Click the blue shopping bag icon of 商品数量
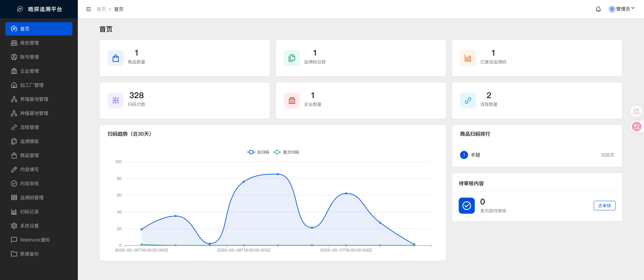The width and height of the screenshot is (644, 280). pyautogui.click(x=116, y=58)
